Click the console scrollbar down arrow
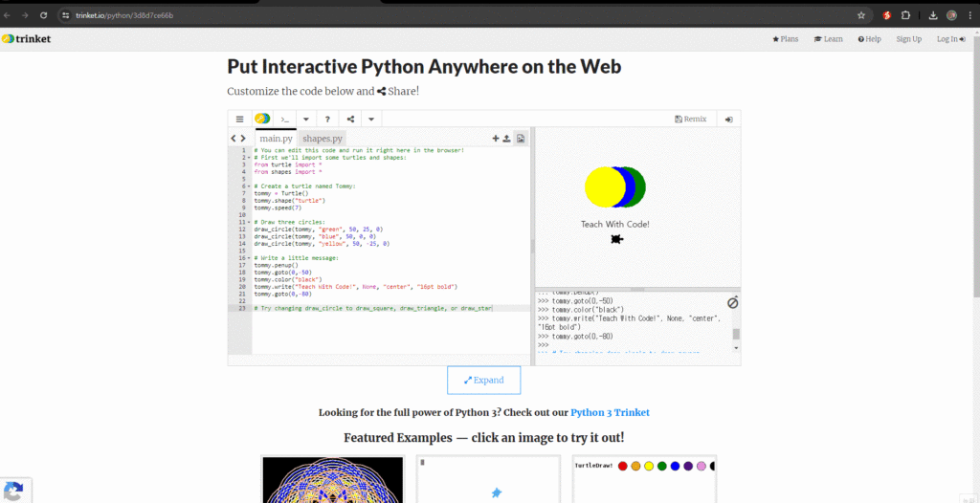This screenshot has width=980, height=503. point(736,348)
